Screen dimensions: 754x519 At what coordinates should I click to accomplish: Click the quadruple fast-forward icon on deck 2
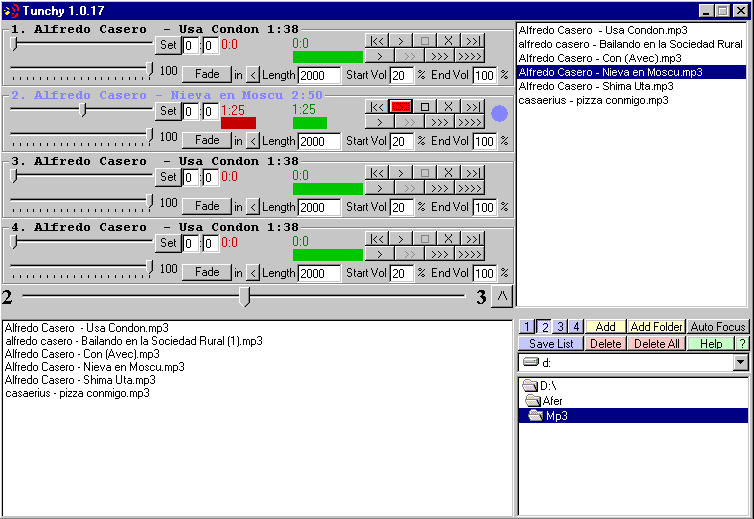pyautogui.click(x=469, y=122)
